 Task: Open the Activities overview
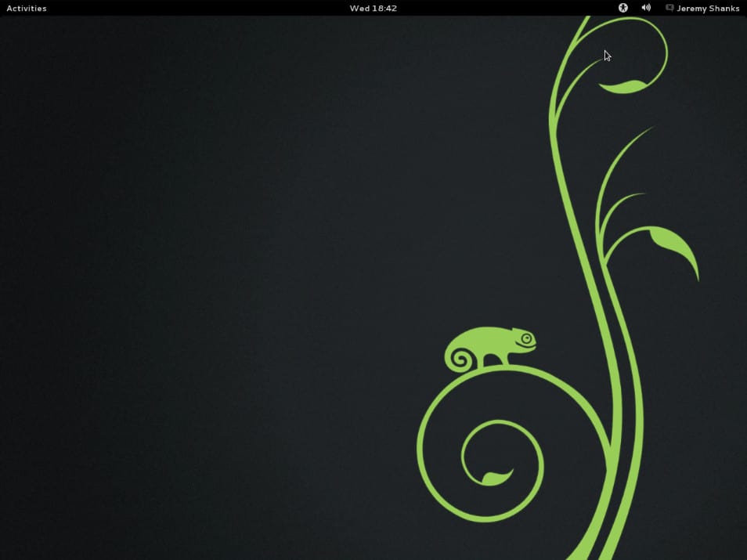pyautogui.click(x=27, y=8)
